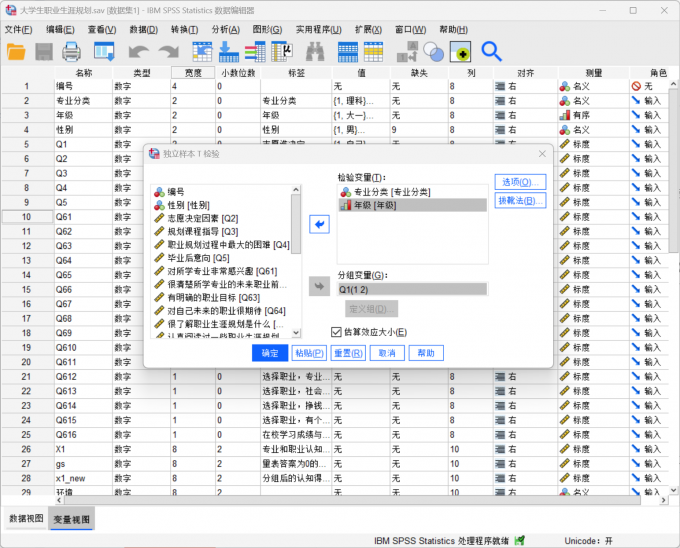The image size is (680, 548).
Task: Select 专业分类 in test variables list
Action: (412, 192)
